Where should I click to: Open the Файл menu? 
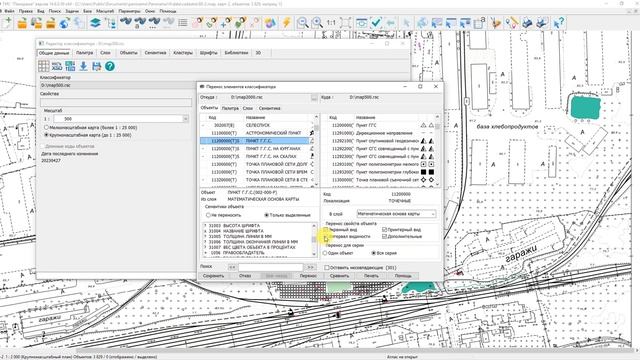9,11
